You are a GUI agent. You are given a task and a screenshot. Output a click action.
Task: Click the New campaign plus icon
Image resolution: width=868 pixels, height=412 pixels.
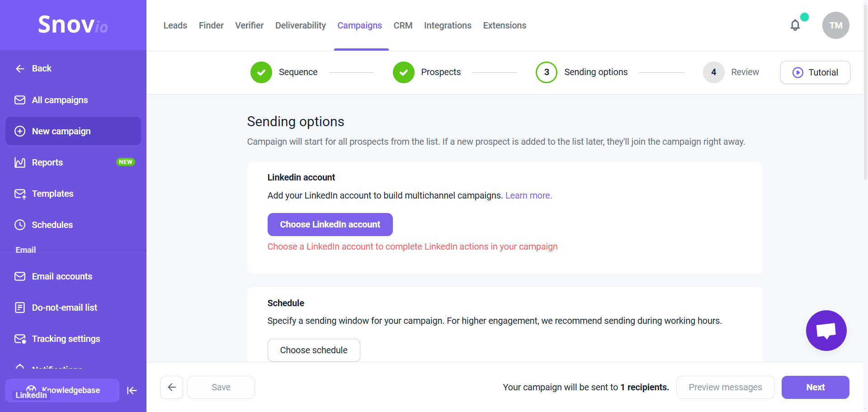tap(20, 131)
